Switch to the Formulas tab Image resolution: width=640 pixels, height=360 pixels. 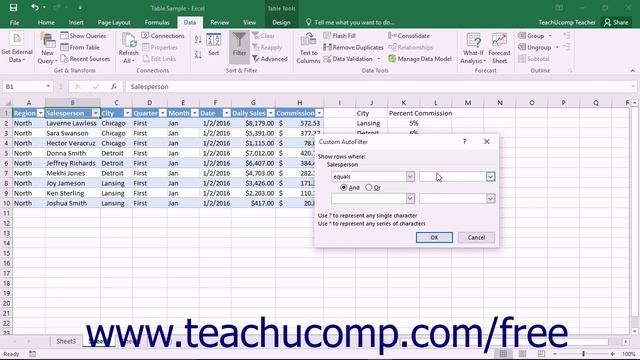pyautogui.click(x=157, y=22)
